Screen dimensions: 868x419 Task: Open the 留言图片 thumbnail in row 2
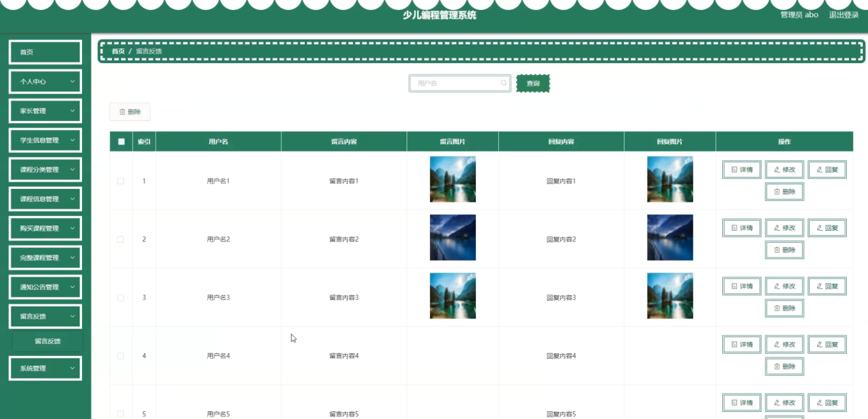pyautogui.click(x=453, y=237)
